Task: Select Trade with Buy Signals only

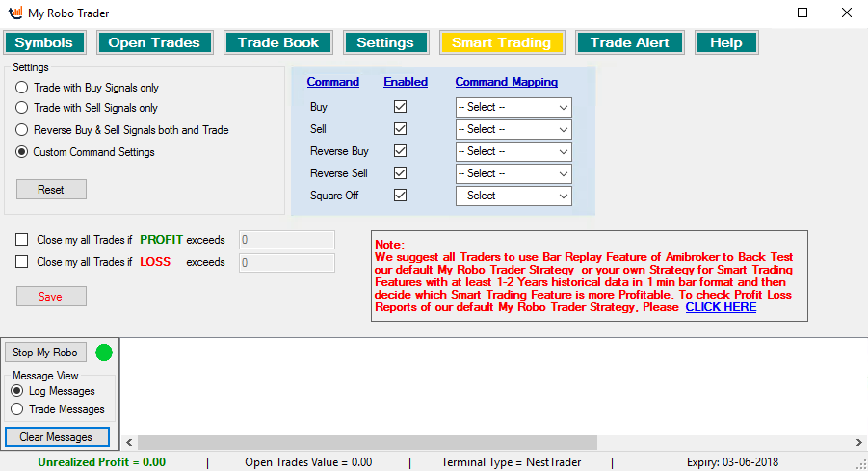Action: pos(87,88)
